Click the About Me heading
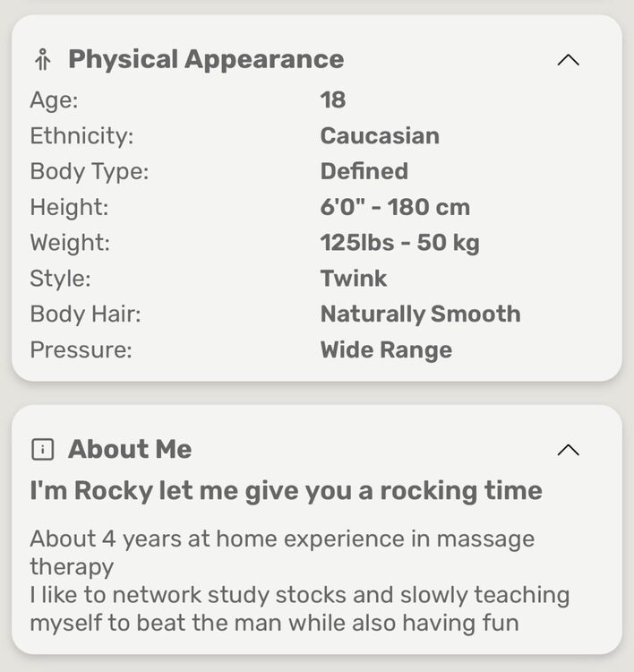The image size is (634, 672). [130, 449]
